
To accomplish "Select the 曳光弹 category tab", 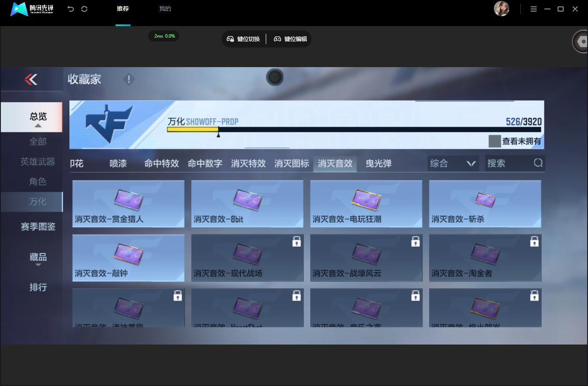I will point(379,163).
